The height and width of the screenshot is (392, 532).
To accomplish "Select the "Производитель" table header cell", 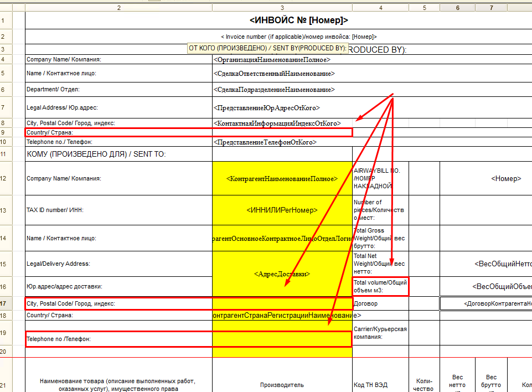I will tap(282, 385).
